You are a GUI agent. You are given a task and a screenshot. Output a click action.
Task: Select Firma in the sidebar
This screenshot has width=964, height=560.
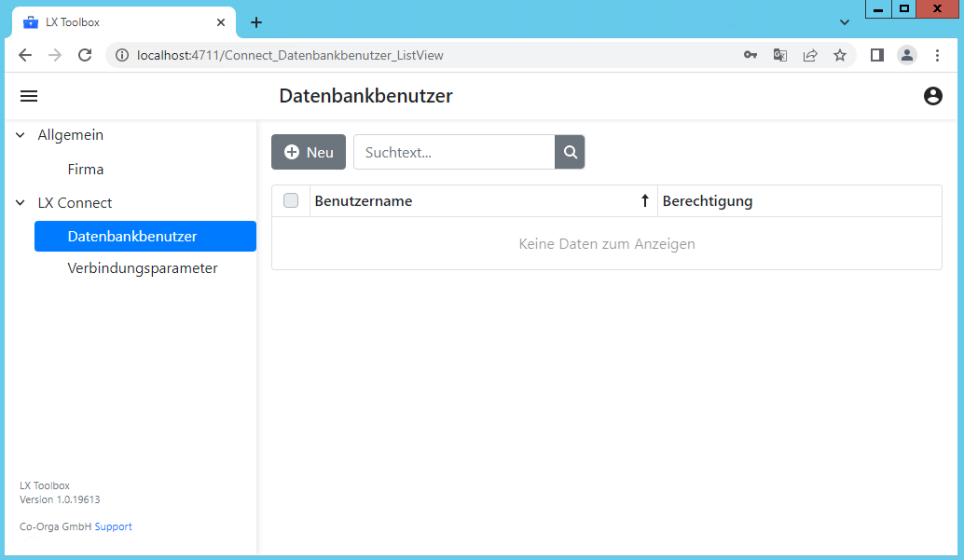[86, 170]
